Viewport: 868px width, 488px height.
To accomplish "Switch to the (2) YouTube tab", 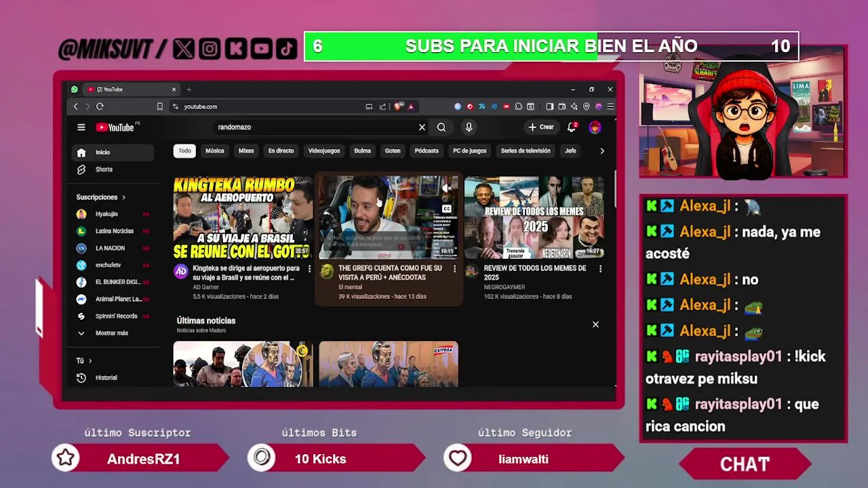I will pos(132,89).
